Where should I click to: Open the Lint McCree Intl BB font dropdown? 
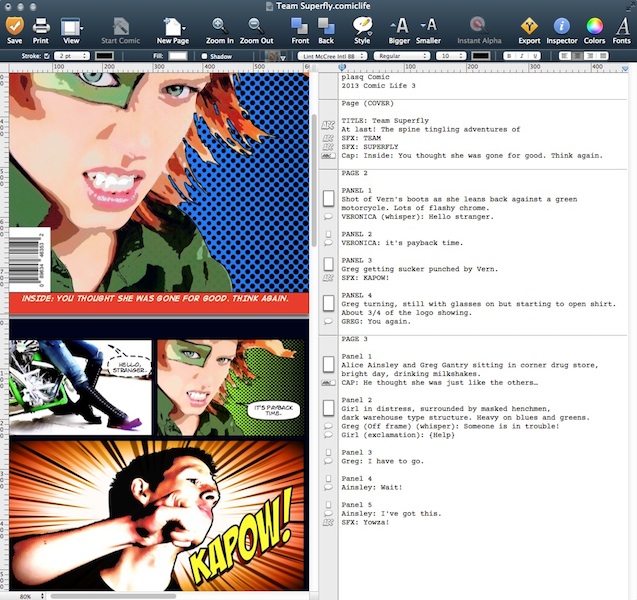point(334,56)
